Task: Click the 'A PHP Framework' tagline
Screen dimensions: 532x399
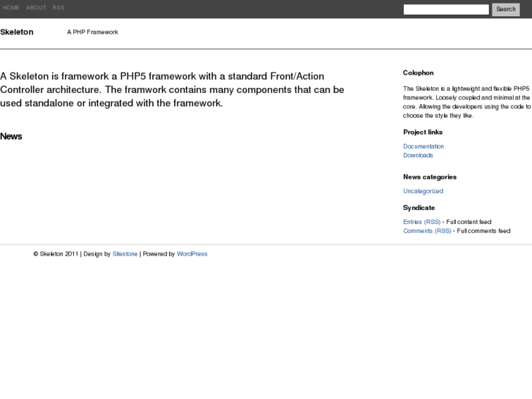Action: (x=92, y=32)
